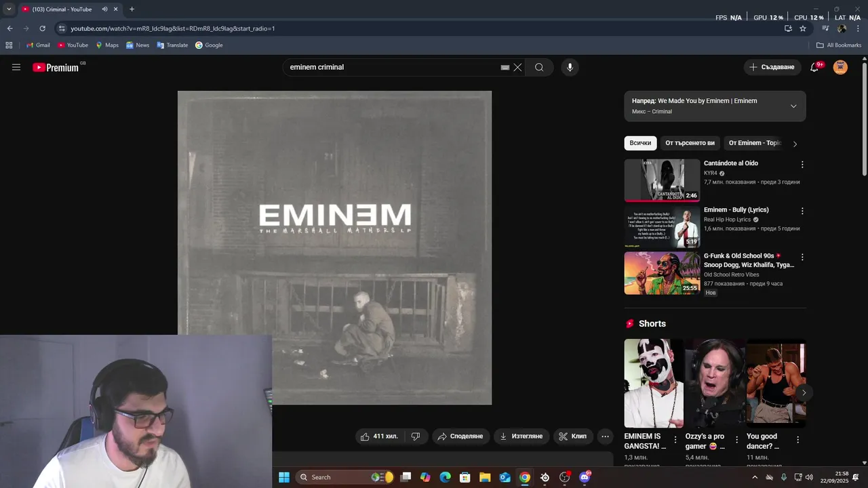868x488 pixels.
Task: Switch to the Criminal - YouTube tab
Action: [x=61, y=9]
